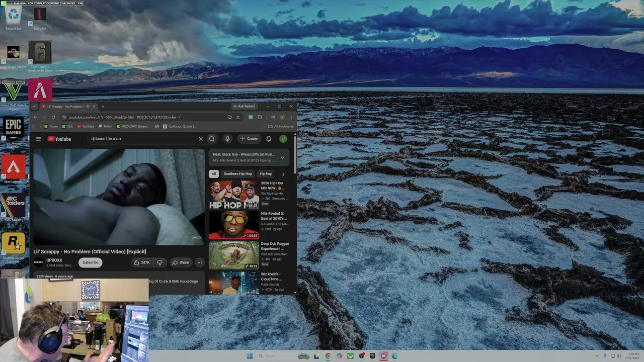Open the Home bookmark
Screen dimensions: 644x362
pos(51,127)
